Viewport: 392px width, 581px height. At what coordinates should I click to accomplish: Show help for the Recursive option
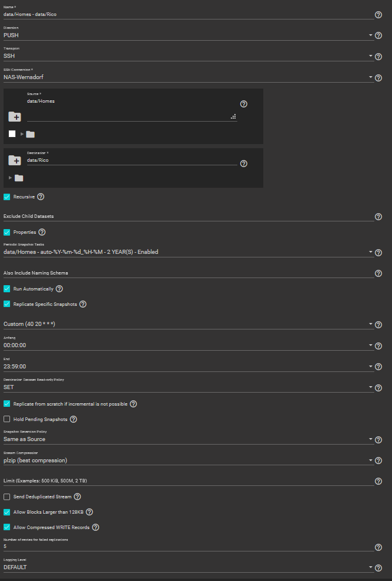click(41, 197)
